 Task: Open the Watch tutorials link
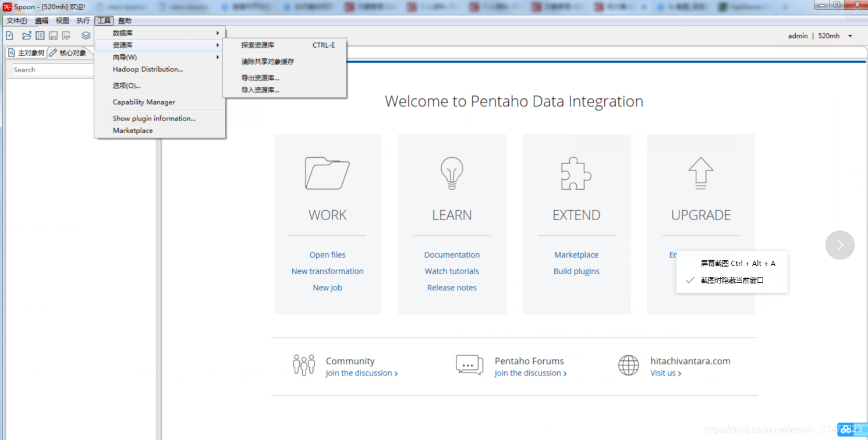[452, 271]
